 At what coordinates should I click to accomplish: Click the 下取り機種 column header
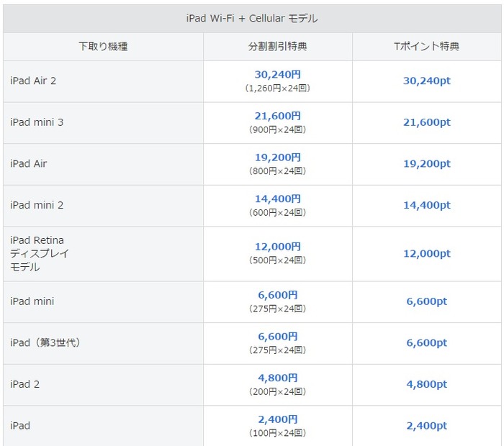[103, 46]
